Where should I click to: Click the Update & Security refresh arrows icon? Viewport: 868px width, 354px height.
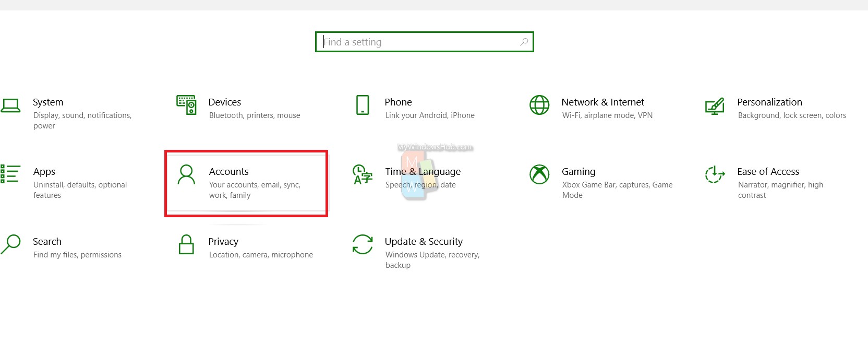pyautogui.click(x=363, y=244)
